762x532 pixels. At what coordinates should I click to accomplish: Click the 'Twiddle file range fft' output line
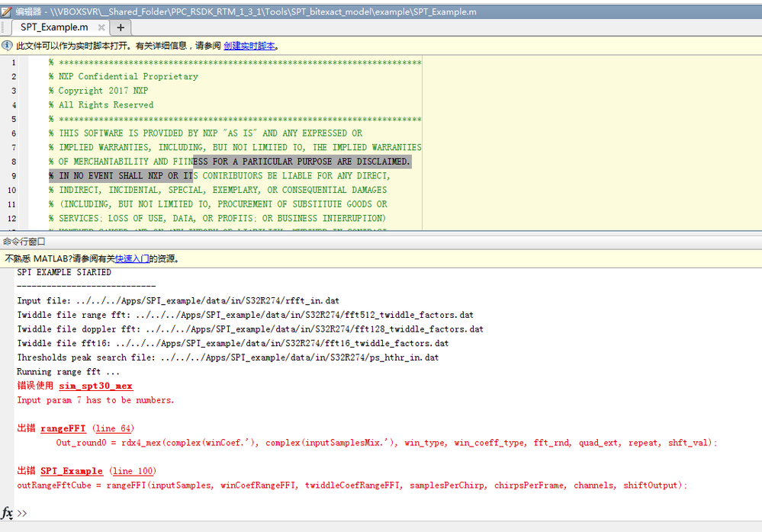[x=245, y=315]
